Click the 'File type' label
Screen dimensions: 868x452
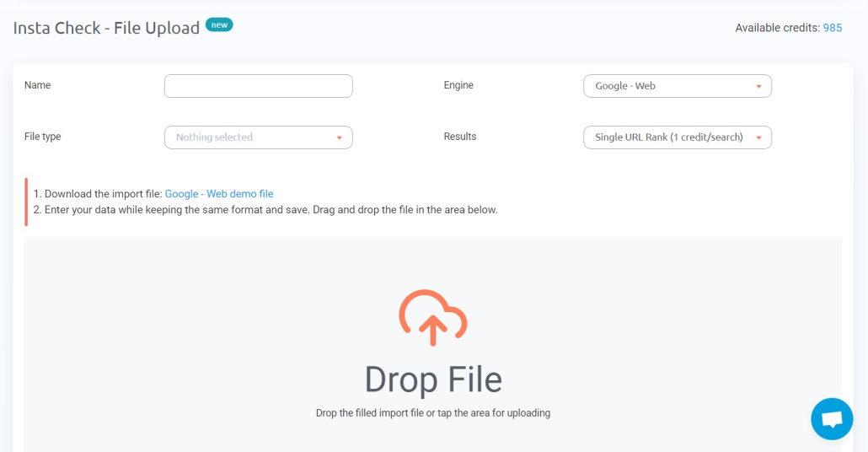coord(43,137)
